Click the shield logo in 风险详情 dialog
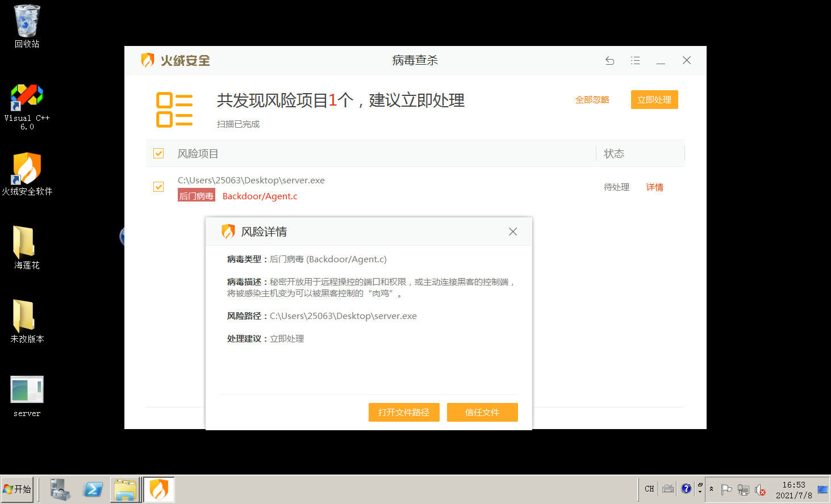831x504 pixels. click(x=228, y=232)
